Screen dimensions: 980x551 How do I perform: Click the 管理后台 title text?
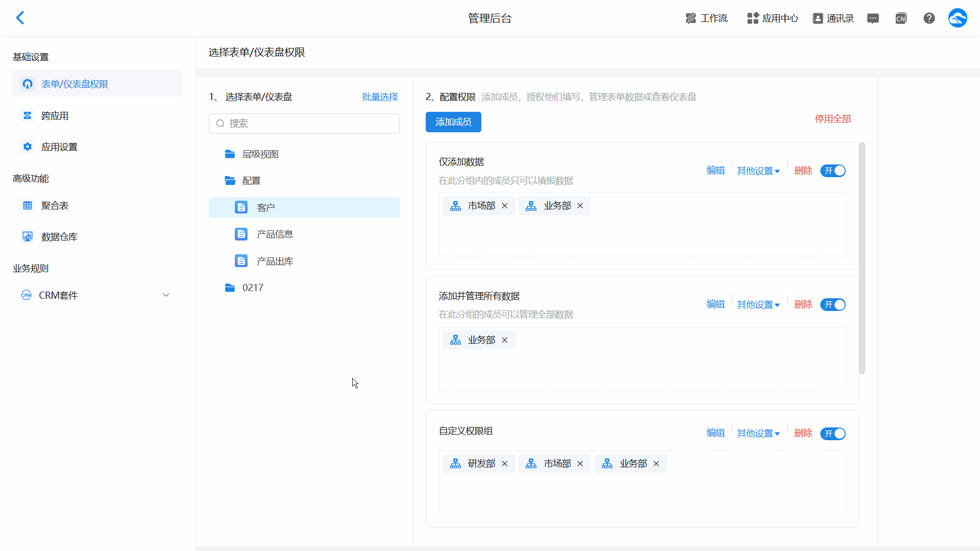[490, 18]
